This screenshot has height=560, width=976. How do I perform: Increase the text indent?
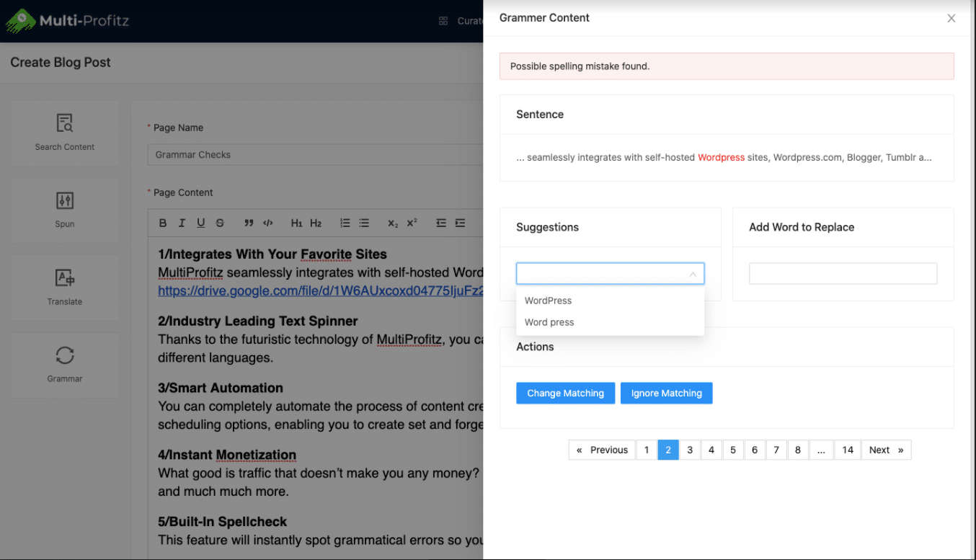(x=460, y=223)
